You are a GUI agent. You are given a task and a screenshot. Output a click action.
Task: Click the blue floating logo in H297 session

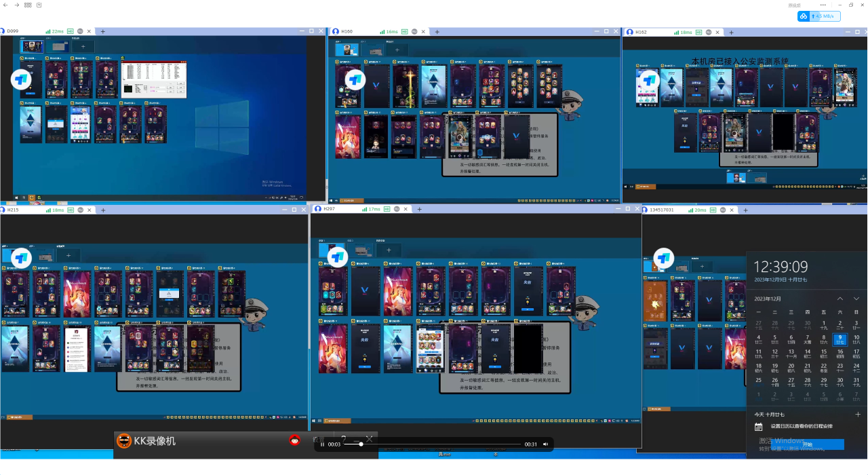[x=337, y=257]
